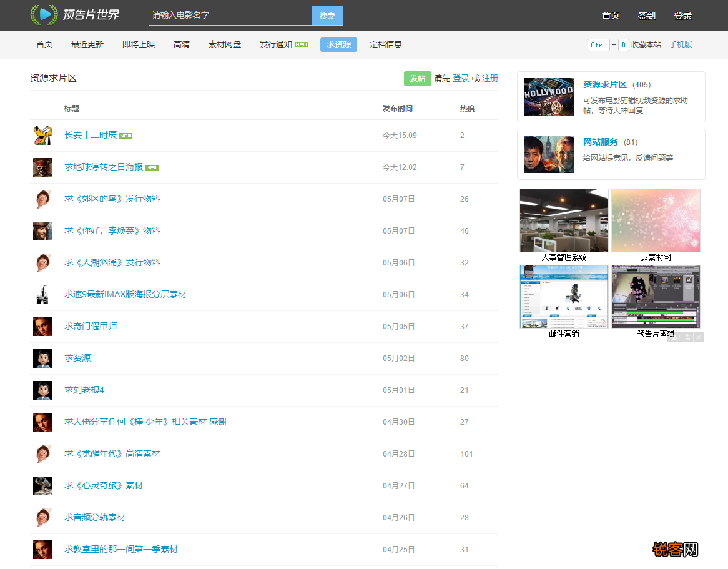Click avatar beside 求音频分轨素材

click(x=42, y=517)
